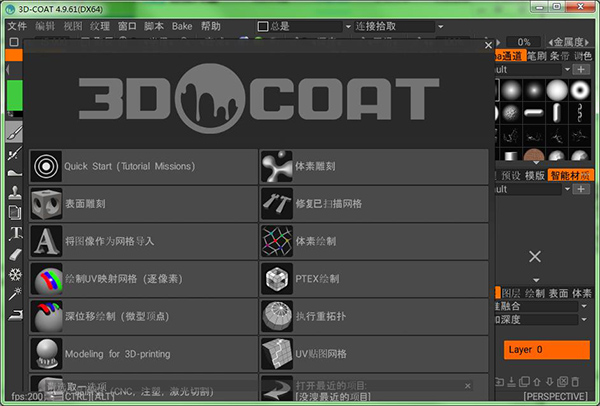Screen dimensions: 600x406
Task: Select the Eraser tool in left toolbar
Action: 15,254
